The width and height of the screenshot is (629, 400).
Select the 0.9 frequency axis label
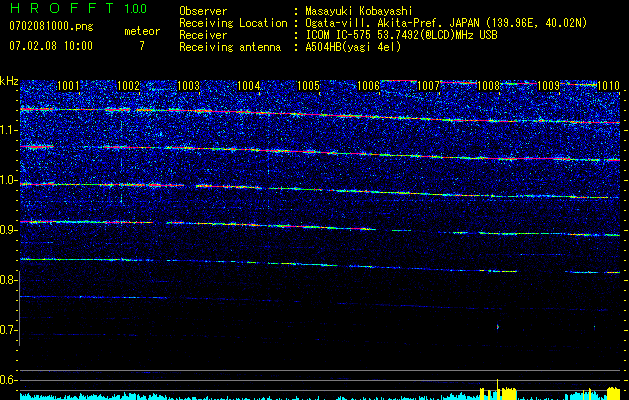[9, 230]
